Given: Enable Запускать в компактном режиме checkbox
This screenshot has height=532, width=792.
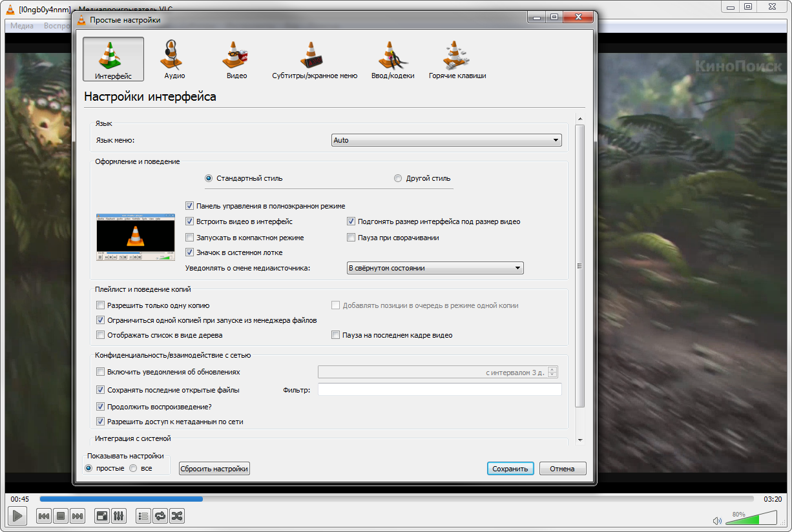Looking at the screenshot, I should pyautogui.click(x=190, y=238).
